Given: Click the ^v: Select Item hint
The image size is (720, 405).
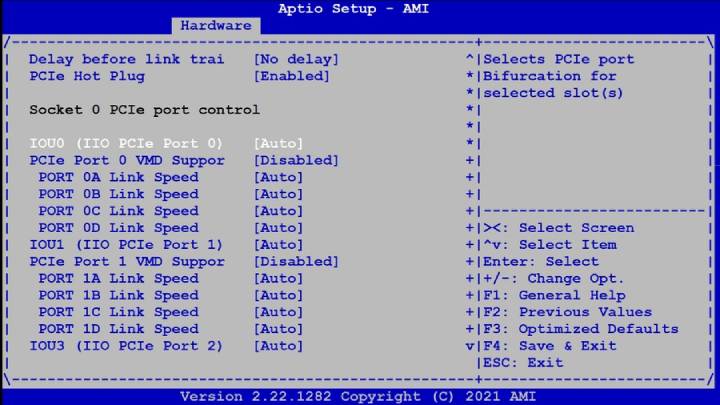Looking at the screenshot, I should click(x=550, y=245).
